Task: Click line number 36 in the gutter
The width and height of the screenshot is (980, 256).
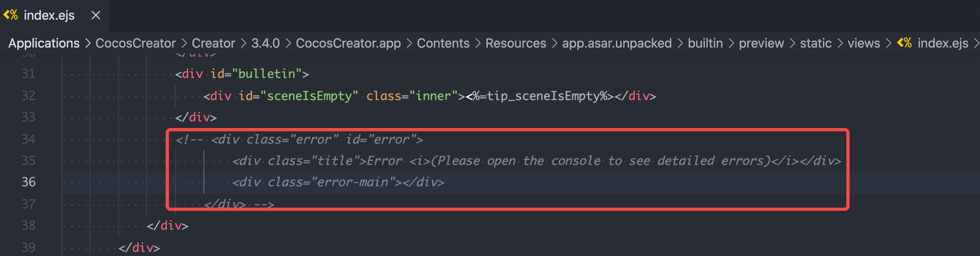Action: coord(29,182)
